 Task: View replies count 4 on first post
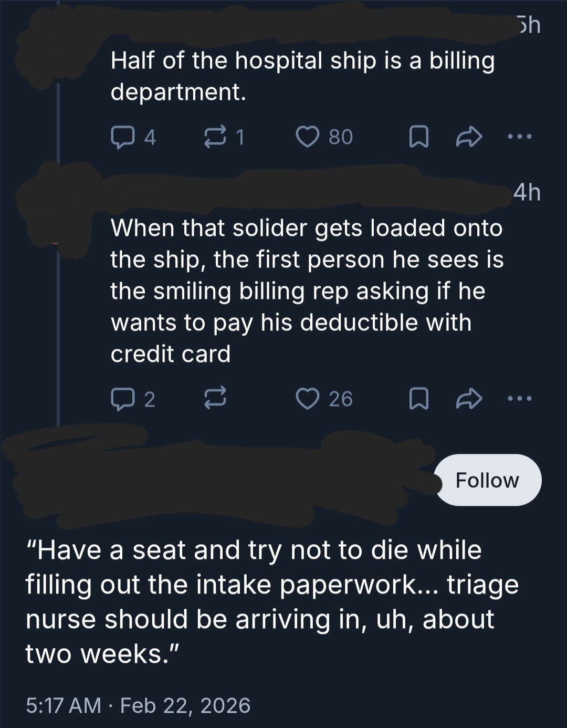pos(149,137)
